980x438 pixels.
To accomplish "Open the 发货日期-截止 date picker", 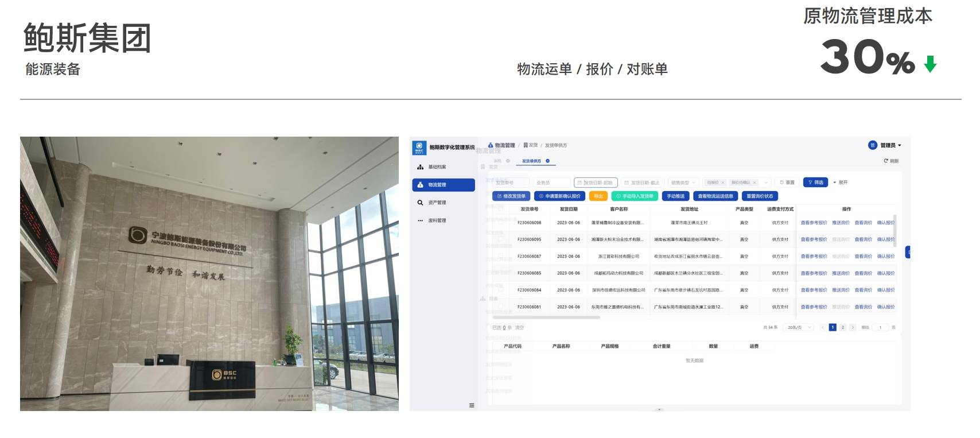I will point(643,183).
